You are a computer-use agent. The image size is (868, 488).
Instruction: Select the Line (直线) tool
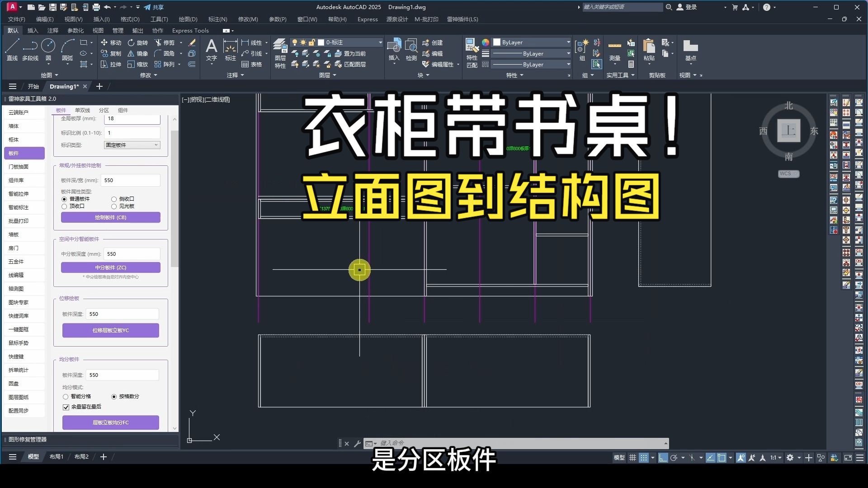(12, 50)
